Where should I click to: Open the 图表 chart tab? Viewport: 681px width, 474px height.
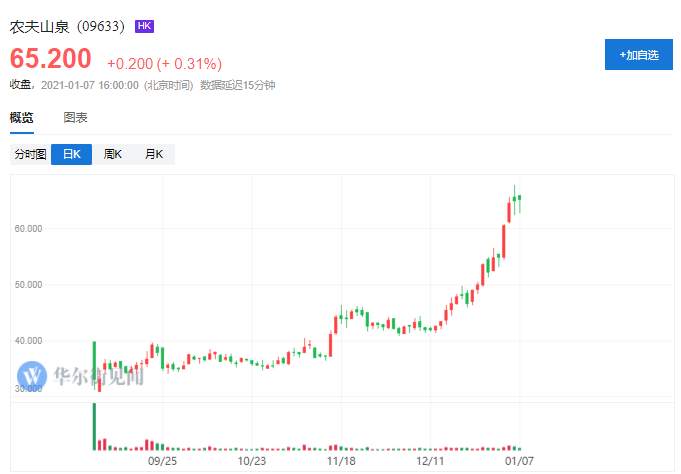point(75,117)
